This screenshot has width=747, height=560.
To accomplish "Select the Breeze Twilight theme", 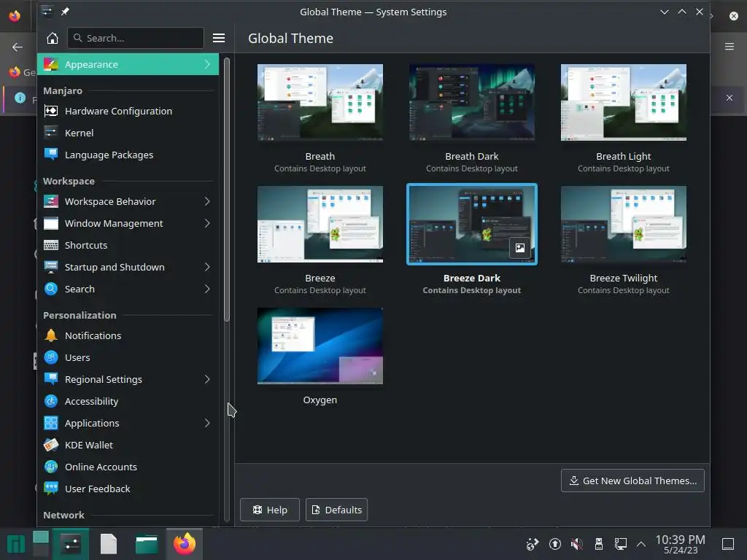I will 624,225.
